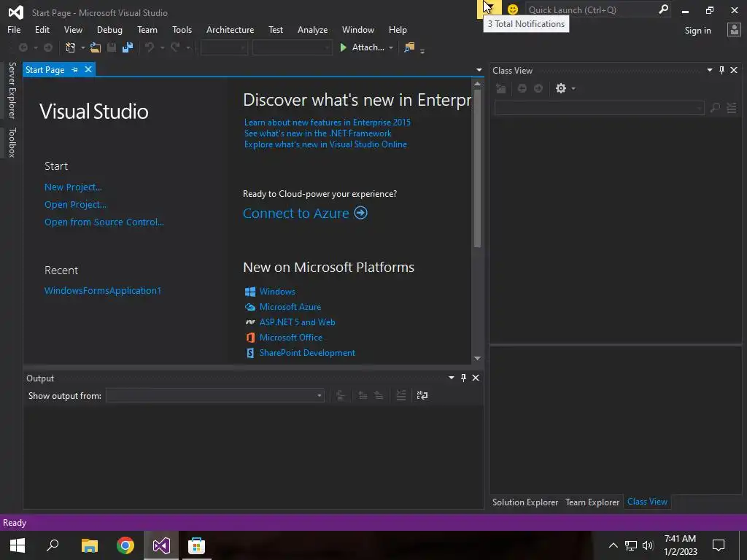Viewport: 747px width, 560px height.
Task: Open the document tabs overflow dropdown
Action: pyautogui.click(x=479, y=70)
